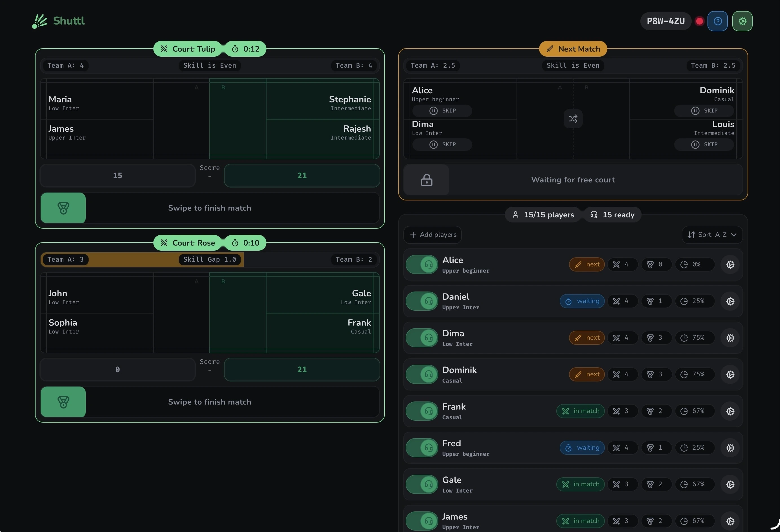Screen dimensions: 780x532
Task: Open the help question-mark icon
Action: [x=717, y=21]
